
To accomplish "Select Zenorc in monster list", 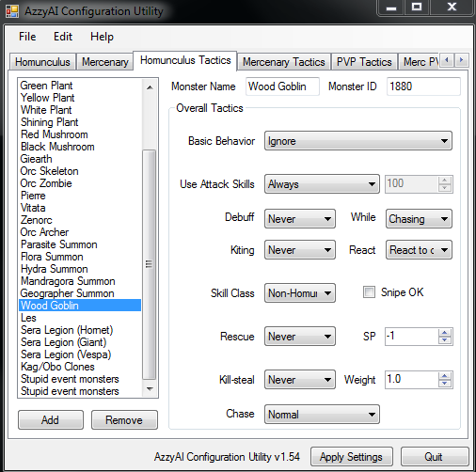I will click(80, 220).
